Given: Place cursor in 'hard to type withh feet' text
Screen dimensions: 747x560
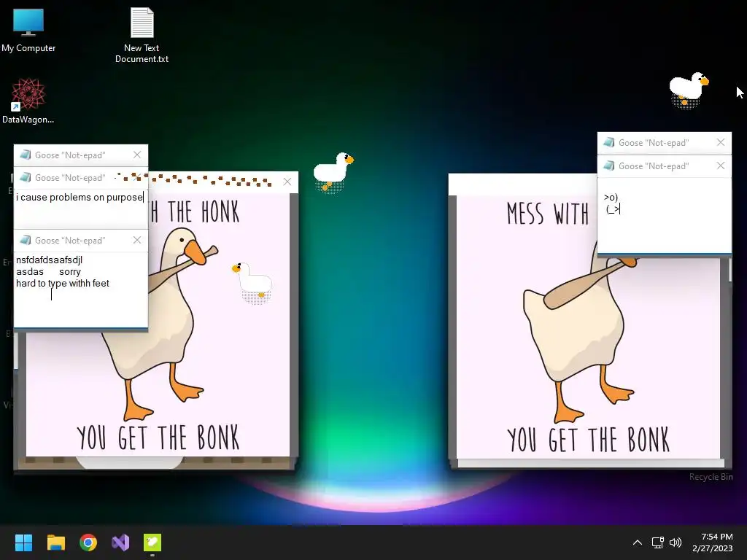Looking at the screenshot, I should (x=63, y=284).
